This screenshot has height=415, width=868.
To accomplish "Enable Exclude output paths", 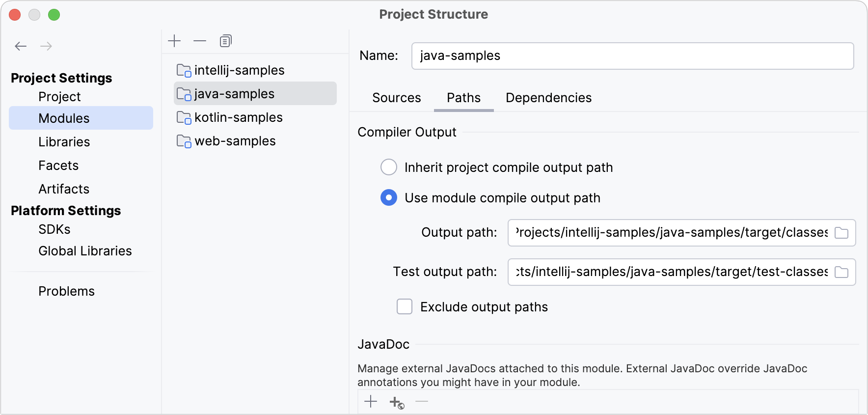I will click(x=404, y=306).
